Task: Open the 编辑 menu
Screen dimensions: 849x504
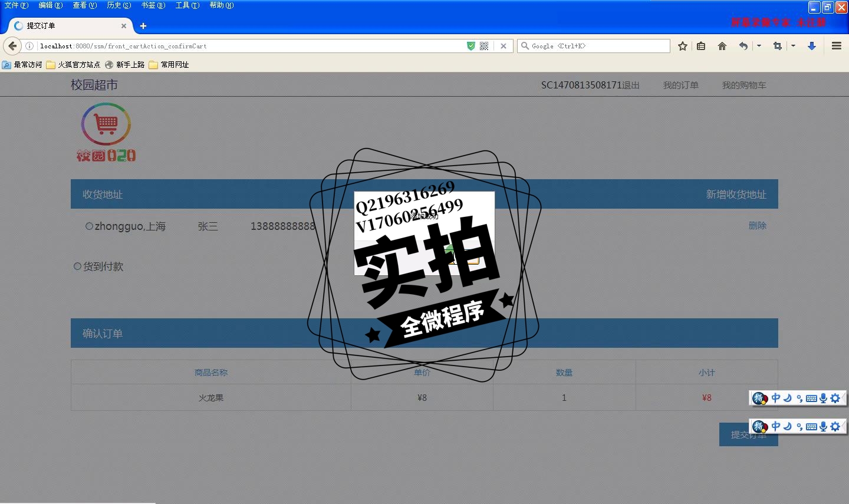Action: coord(50,5)
